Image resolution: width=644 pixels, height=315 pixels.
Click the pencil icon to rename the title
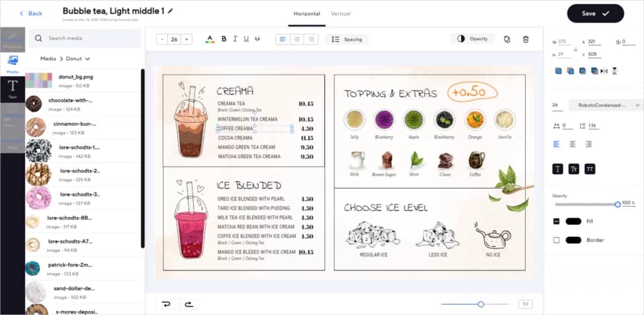point(170,11)
